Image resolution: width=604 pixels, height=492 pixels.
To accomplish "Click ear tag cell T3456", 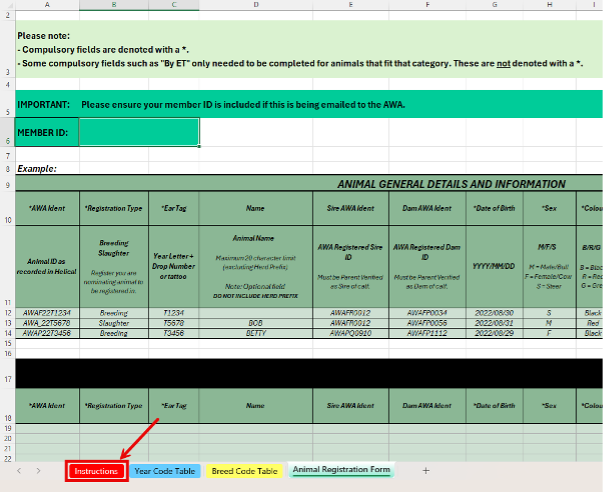I will [x=174, y=333].
